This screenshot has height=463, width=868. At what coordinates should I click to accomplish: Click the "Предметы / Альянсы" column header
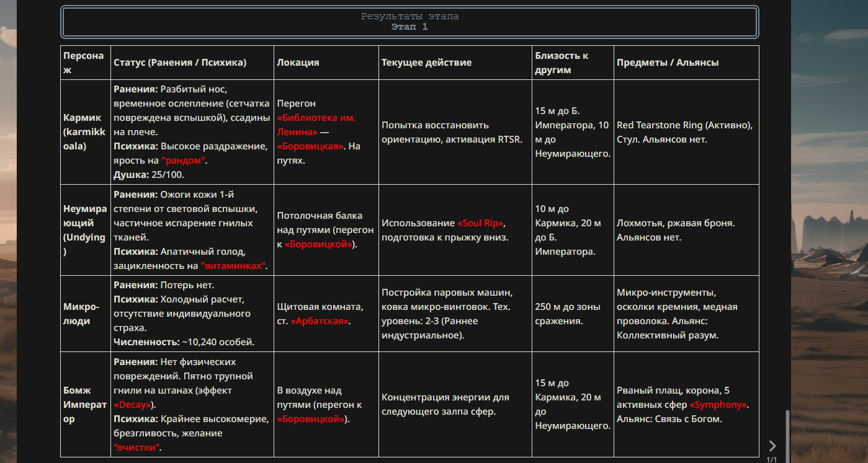[687, 63]
